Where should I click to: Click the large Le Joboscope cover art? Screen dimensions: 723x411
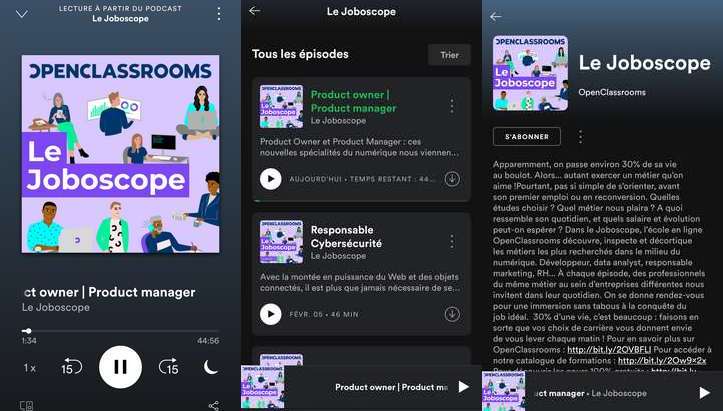pos(120,154)
